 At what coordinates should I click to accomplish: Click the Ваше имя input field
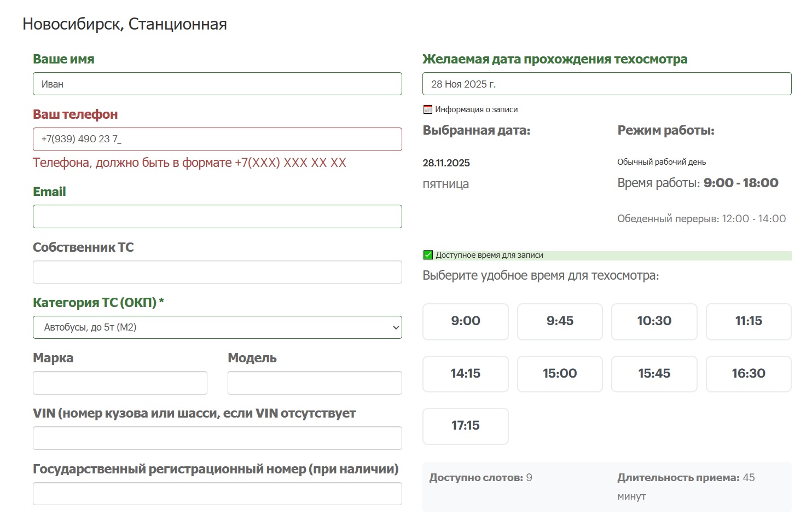coord(217,84)
